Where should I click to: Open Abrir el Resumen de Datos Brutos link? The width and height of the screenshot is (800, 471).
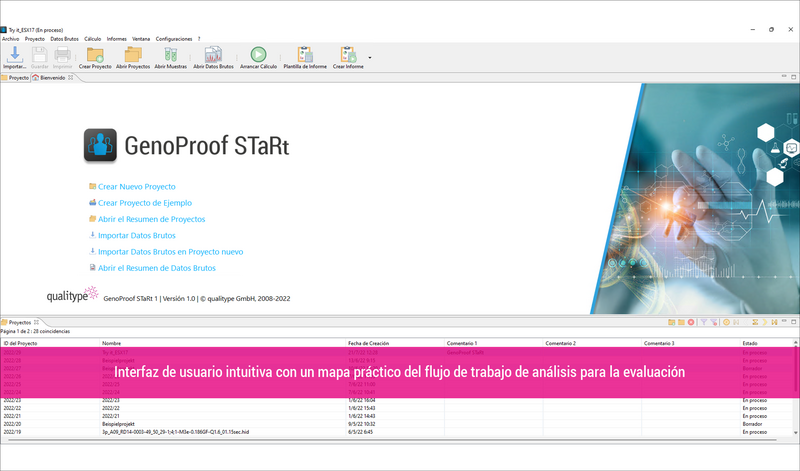tap(157, 268)
